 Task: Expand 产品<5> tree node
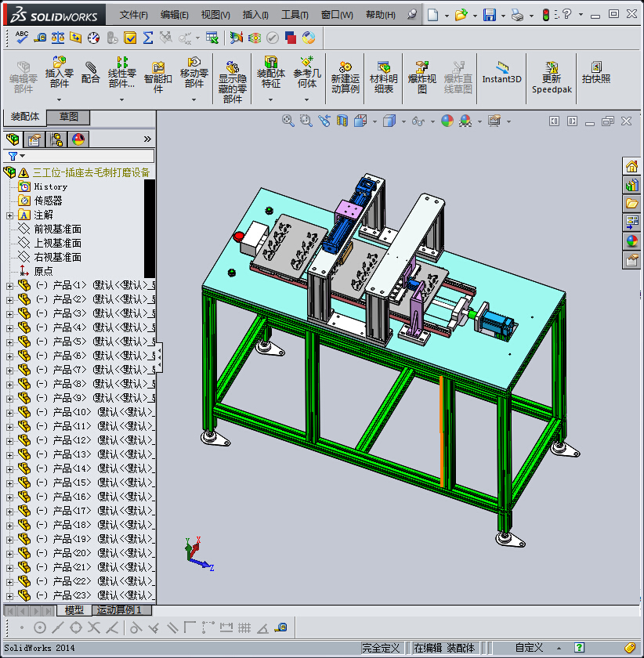[9, 342]
